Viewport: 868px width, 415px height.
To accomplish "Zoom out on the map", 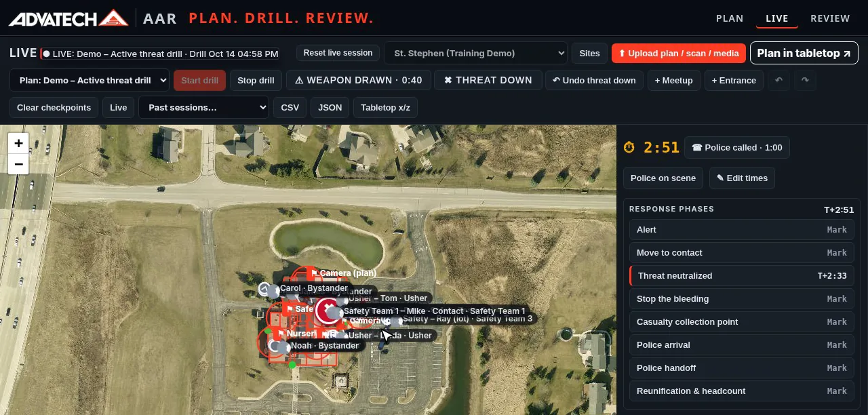I will click(x=18, y=164).
